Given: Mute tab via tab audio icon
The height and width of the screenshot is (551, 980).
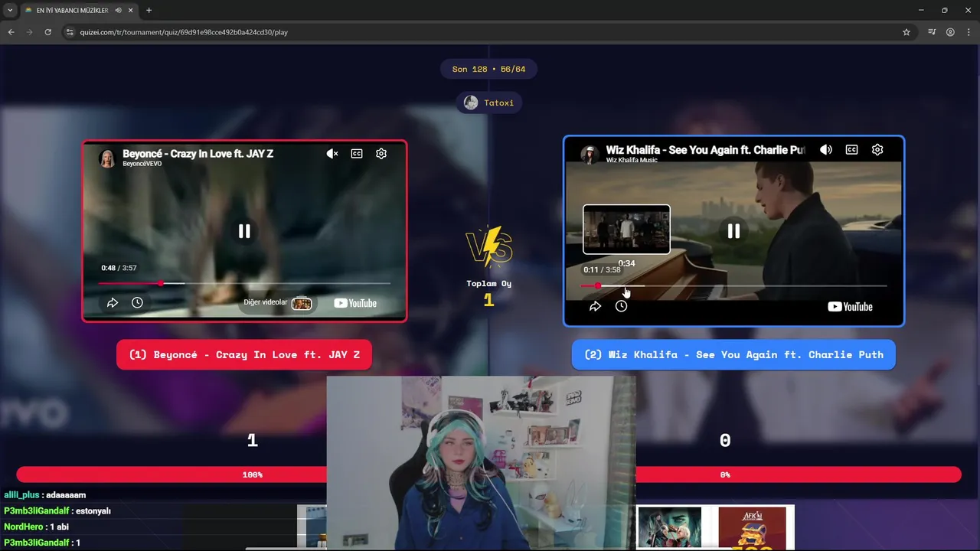Looking at the screenshot, I should (119, 10).
